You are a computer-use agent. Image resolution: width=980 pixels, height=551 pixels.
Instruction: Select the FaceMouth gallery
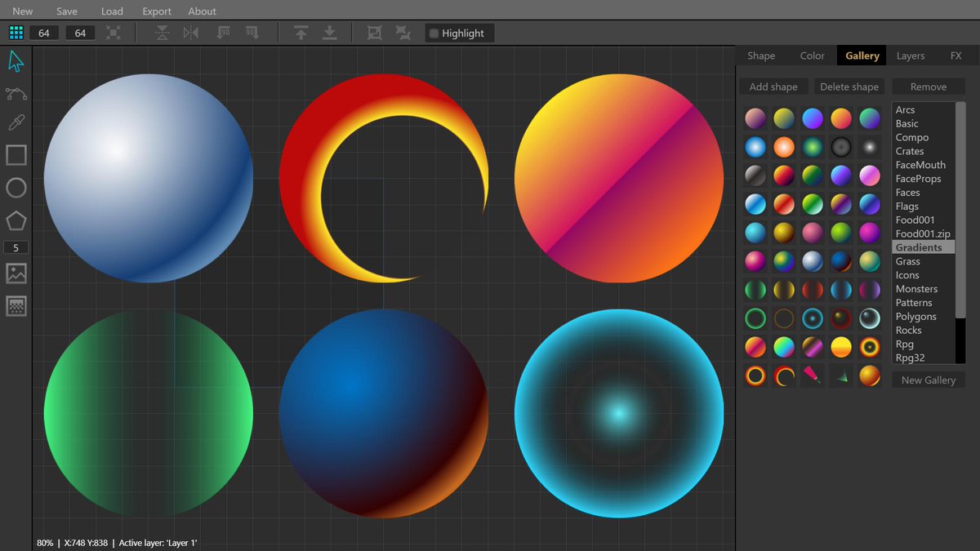pyautogui.click(x=923, y=165)
